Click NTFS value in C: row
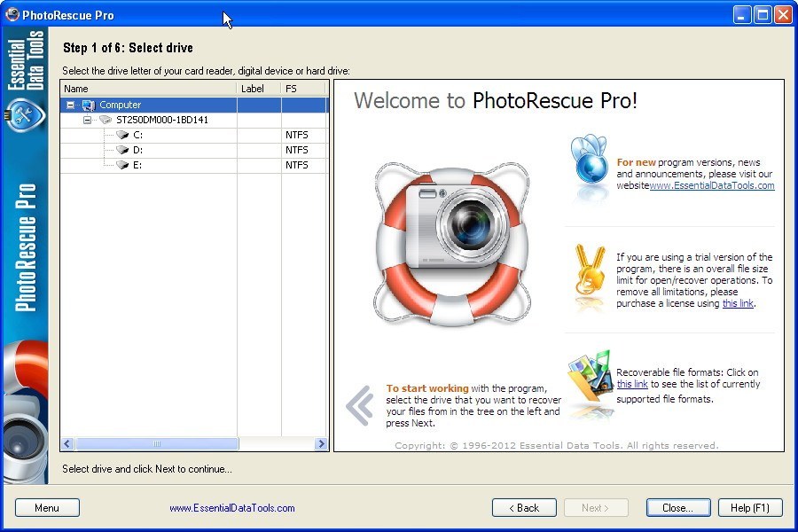The image size is (798, 532). (x=297, y=135)
